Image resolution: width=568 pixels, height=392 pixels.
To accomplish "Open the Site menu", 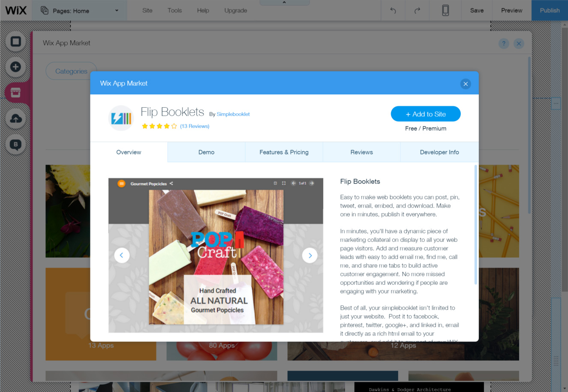I will (x=147, y=10).
